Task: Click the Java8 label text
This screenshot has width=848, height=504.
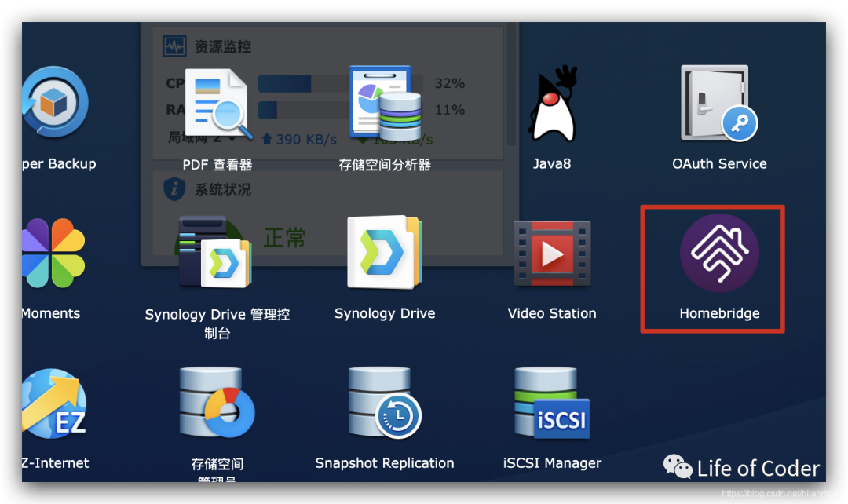Action: click(552, 163)
